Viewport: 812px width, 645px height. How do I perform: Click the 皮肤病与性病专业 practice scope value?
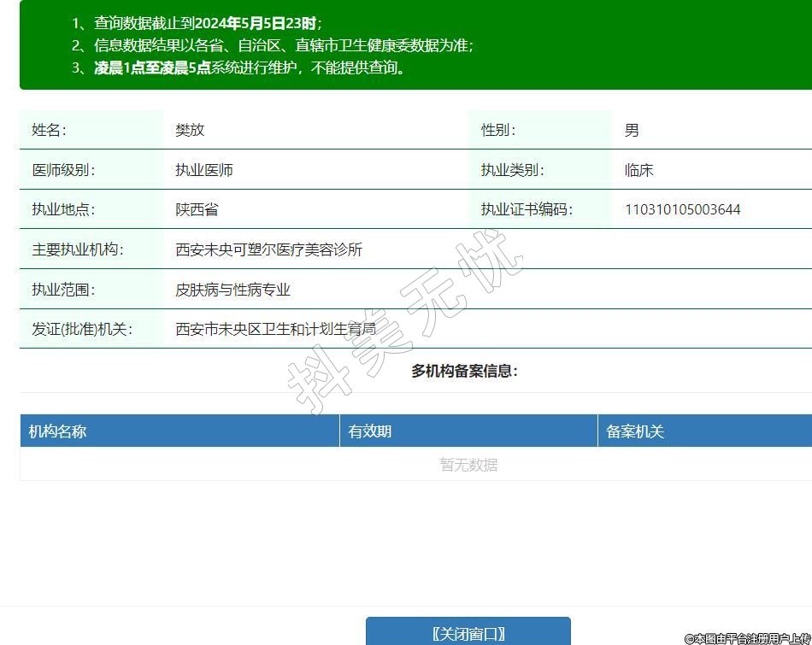(232, 290)
